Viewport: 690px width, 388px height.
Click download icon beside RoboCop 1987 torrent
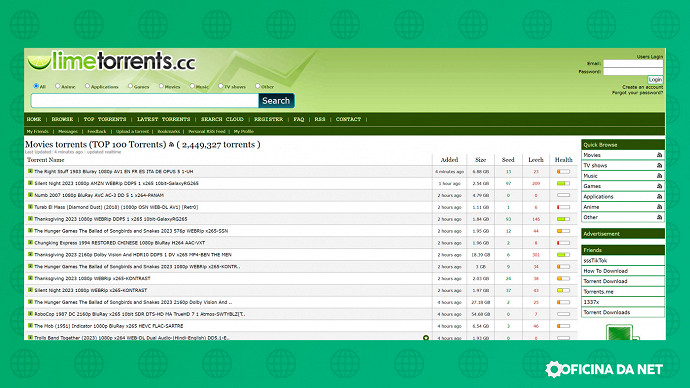coord(30,314)
